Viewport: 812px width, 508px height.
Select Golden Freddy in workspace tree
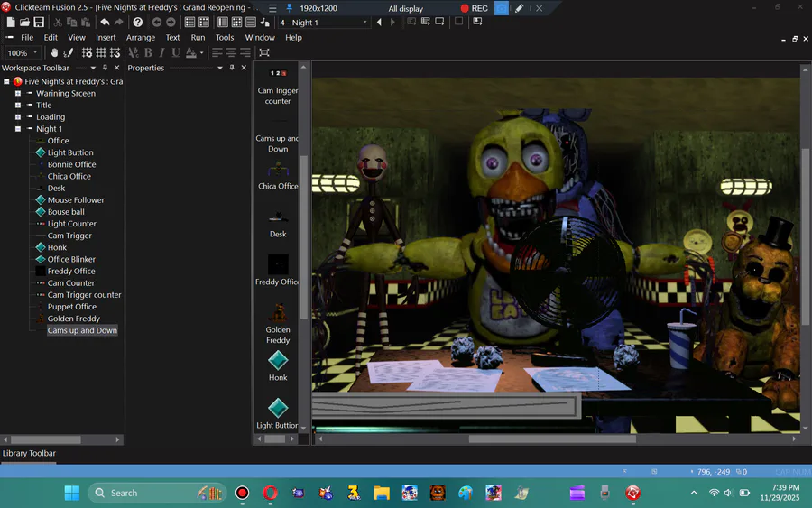[x=74, y=319]
